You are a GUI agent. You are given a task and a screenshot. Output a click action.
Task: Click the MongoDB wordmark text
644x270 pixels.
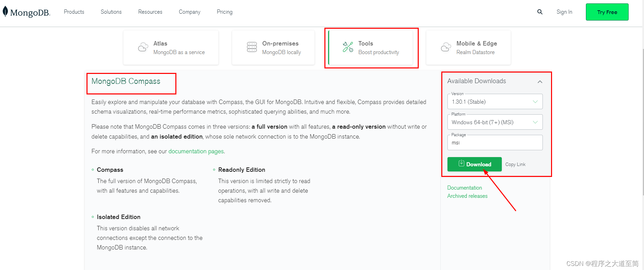click(30, 13)
